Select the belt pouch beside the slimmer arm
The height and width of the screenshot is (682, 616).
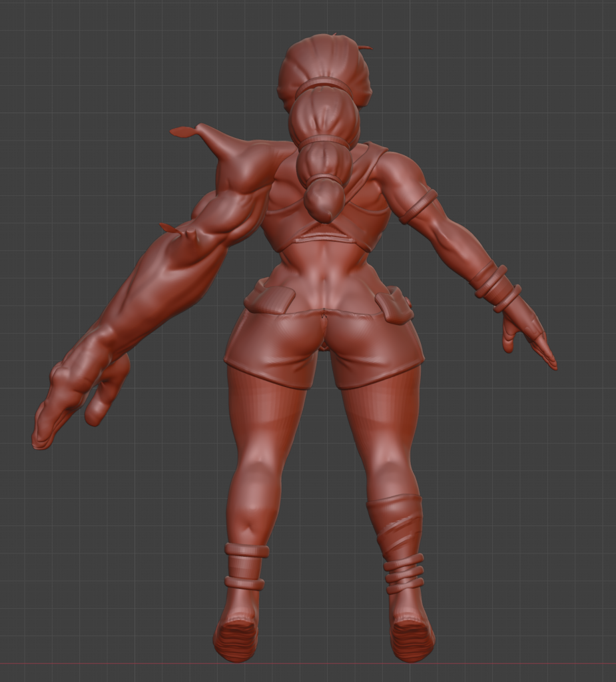393,306
